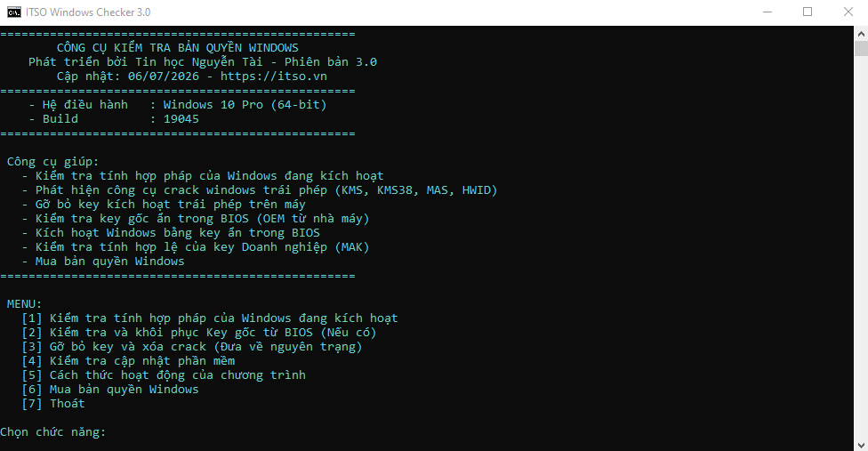Click the 'CÔNG CỤ KIỂM TRA BẢN QUYỀN WINDOWS' heading
This screenshot has width=868, height=451.
(x=178, y=47)
